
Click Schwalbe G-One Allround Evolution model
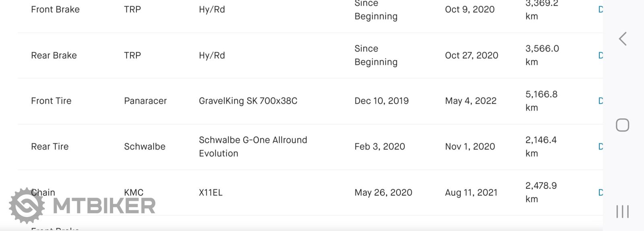253,146
